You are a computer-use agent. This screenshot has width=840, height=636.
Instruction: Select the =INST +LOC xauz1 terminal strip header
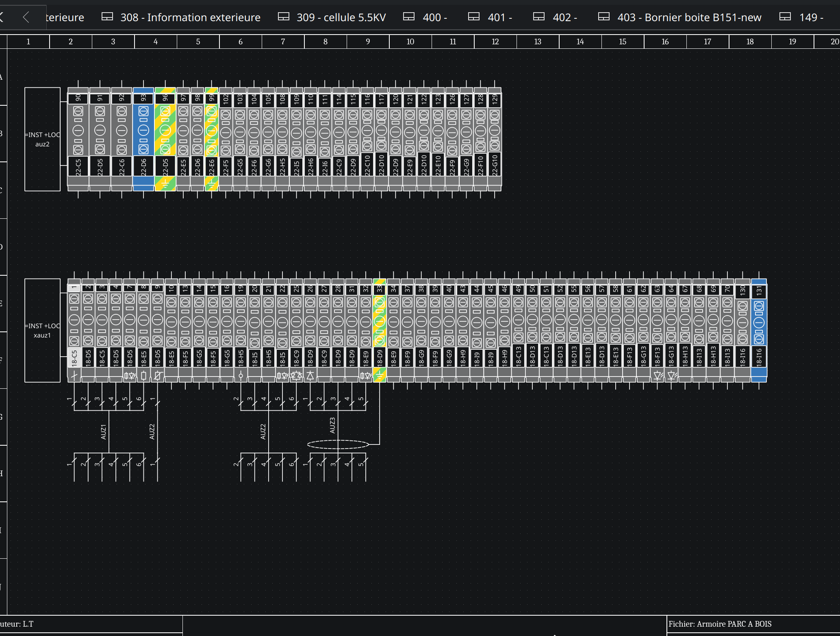[x=42, y=330]
